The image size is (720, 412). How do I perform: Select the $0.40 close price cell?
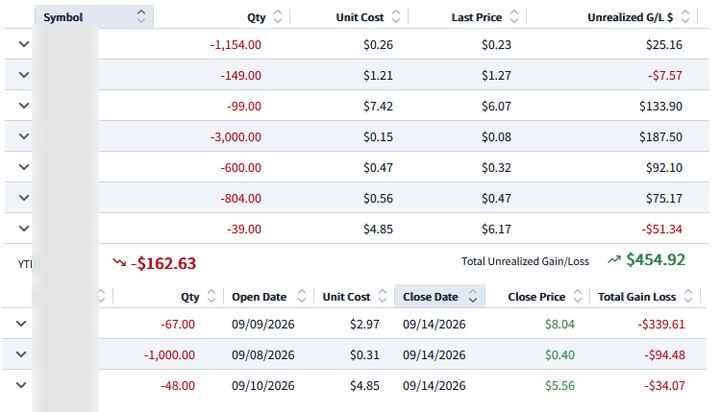pos(560,355)
